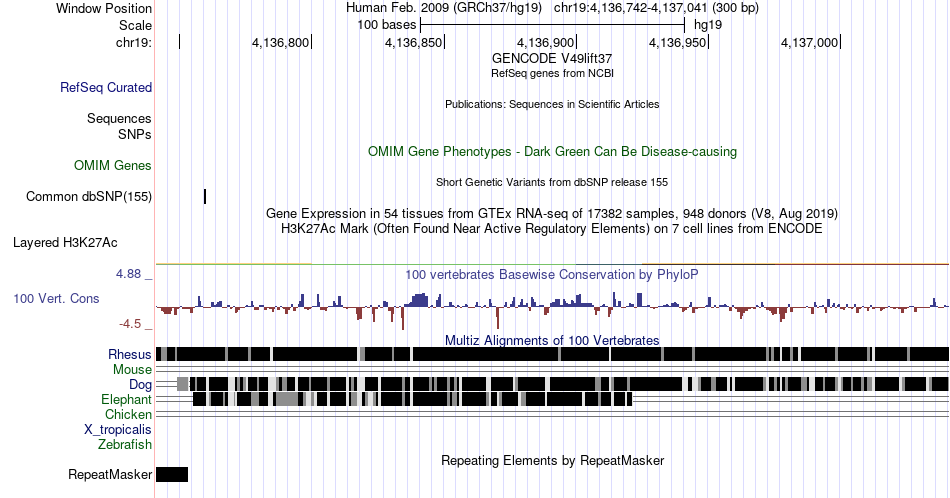Click the Window Position label
The image size is (950, 498).
click(x=104, y=8)
